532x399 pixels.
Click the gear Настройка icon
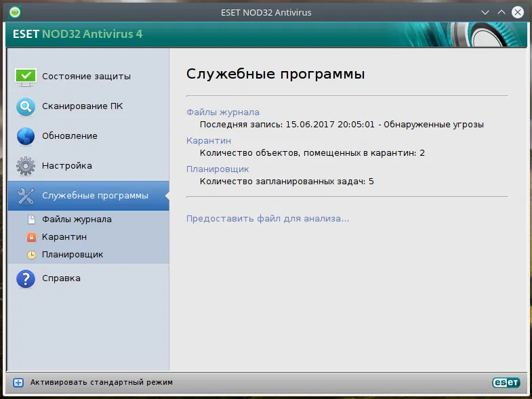26,166
